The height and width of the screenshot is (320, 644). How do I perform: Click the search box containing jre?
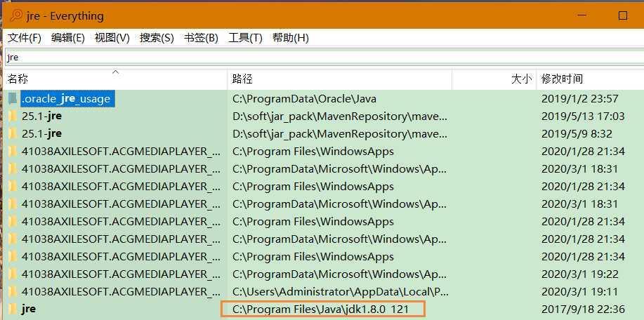(x=324, y=58)
